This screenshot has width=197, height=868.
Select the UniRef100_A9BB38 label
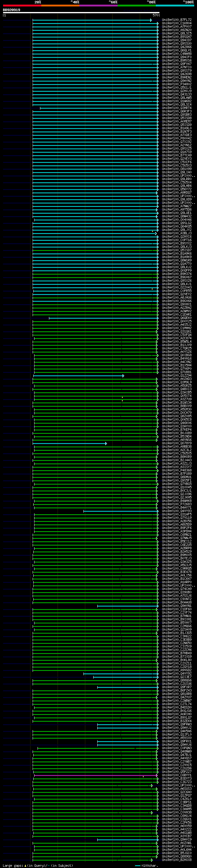177,447
